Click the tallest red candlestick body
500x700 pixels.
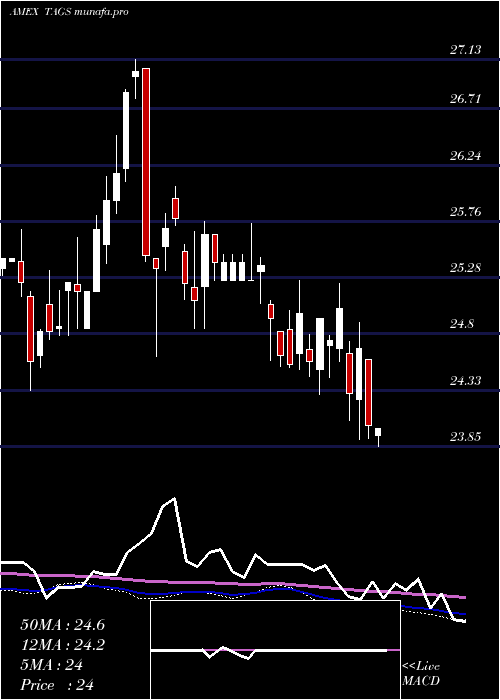(x=146, y=162)
